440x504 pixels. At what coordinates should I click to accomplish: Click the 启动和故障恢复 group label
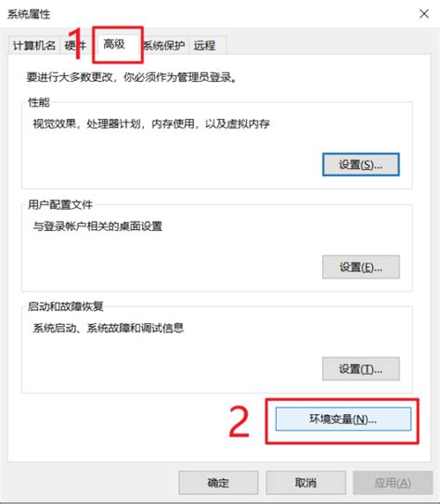coord(66,306)
